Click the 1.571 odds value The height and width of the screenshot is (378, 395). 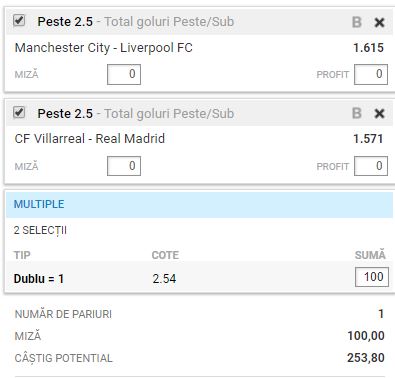(369, 139)
